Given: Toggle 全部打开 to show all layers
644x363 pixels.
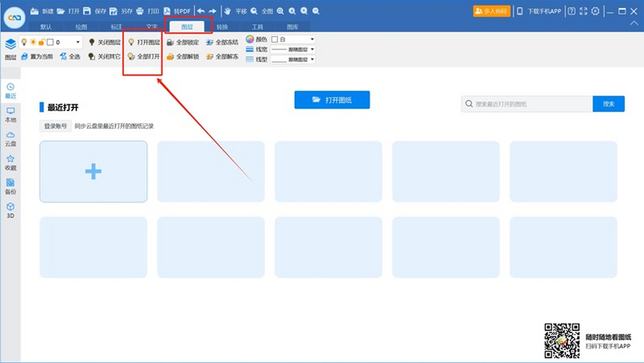Looking at the screenshot, I should tap(131, 56).
